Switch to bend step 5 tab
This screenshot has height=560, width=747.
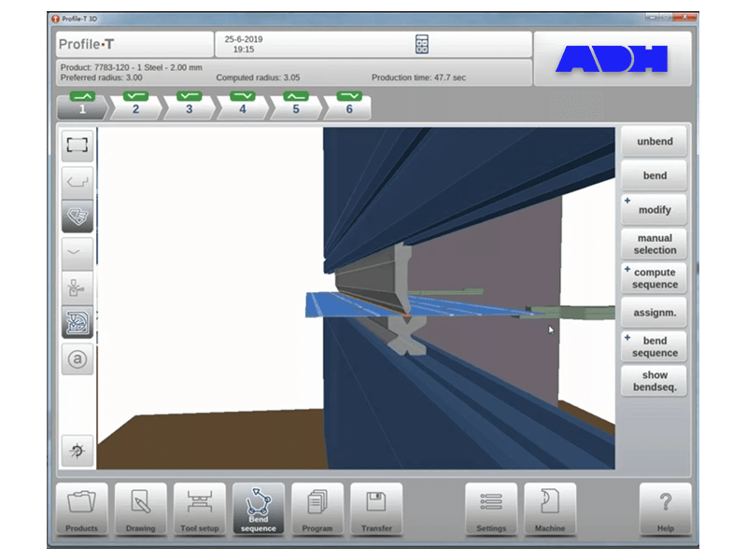pos(295,107)
